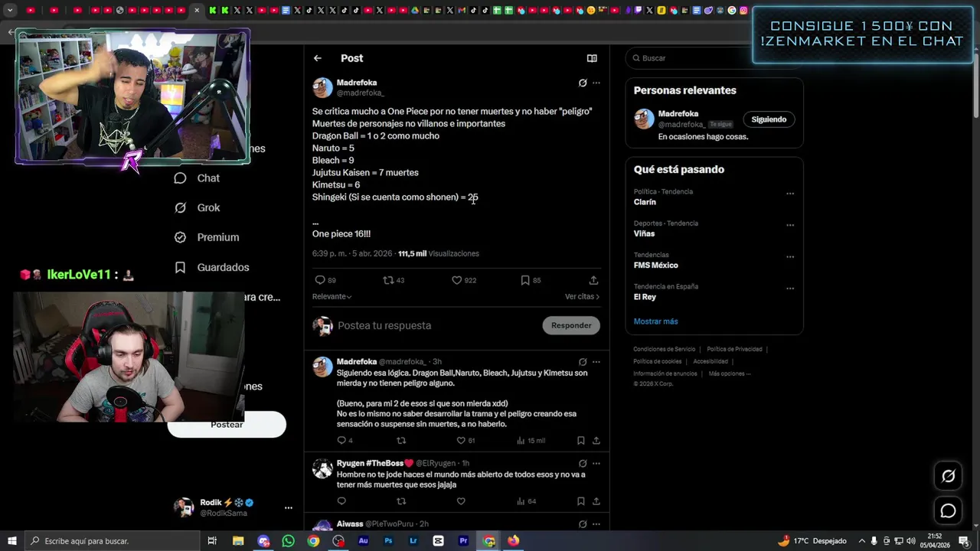Open Guardados in the sidebar
This screenshot has width=980, height=551.
[x=211, y=267]
